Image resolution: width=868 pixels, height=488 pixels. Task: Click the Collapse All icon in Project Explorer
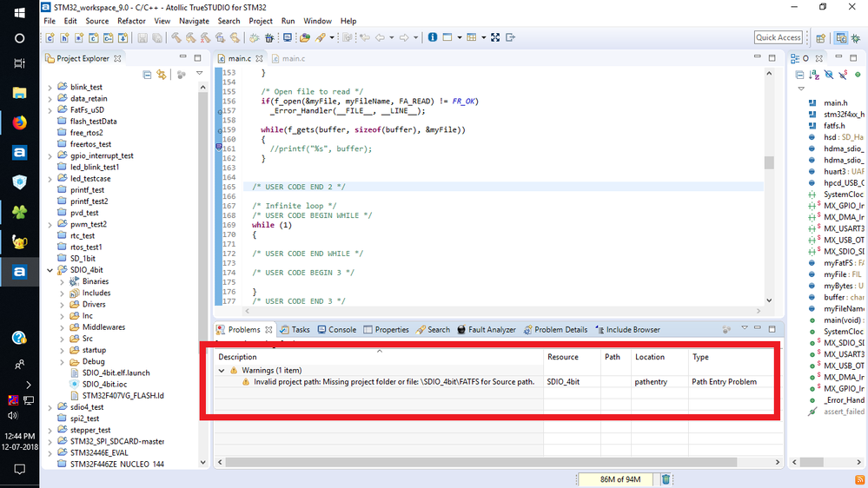coord(147,75)
